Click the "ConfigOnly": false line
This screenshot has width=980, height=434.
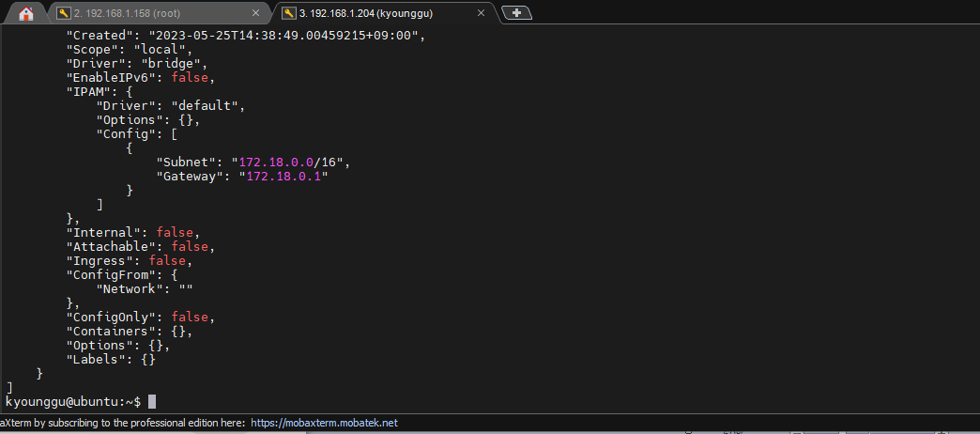[x=141, y=318]
